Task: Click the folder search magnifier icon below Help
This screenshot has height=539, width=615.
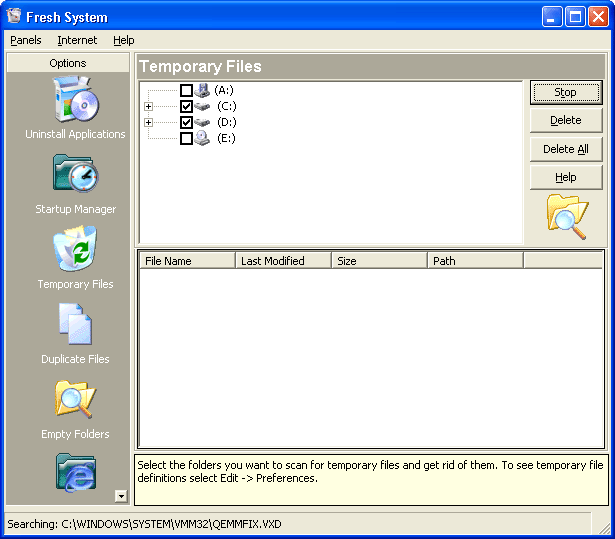Action: click(567, 217)
